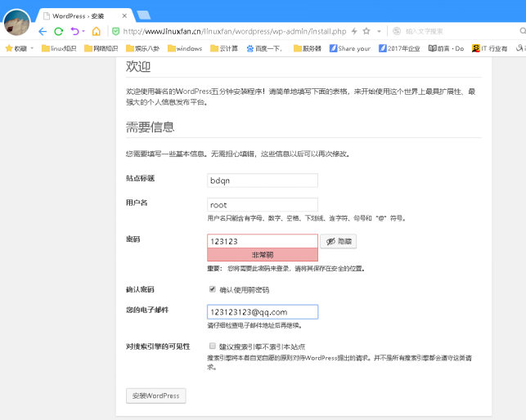The width and height of the screenshot is (526, 420).
Task: Click the purple undo/restore icon
Action: click(74, 32)
